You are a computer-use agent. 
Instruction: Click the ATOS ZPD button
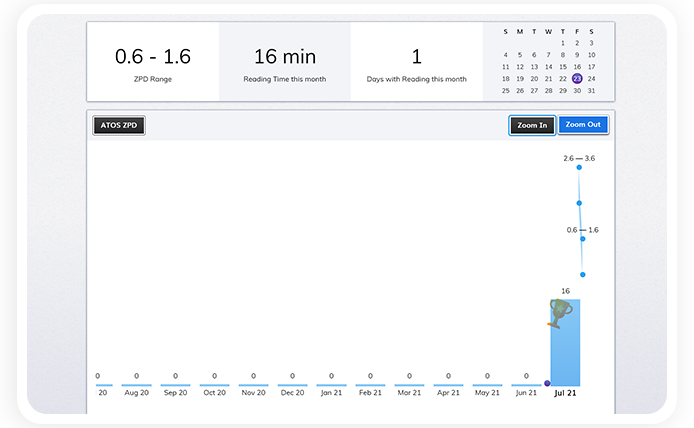point(119,125)
